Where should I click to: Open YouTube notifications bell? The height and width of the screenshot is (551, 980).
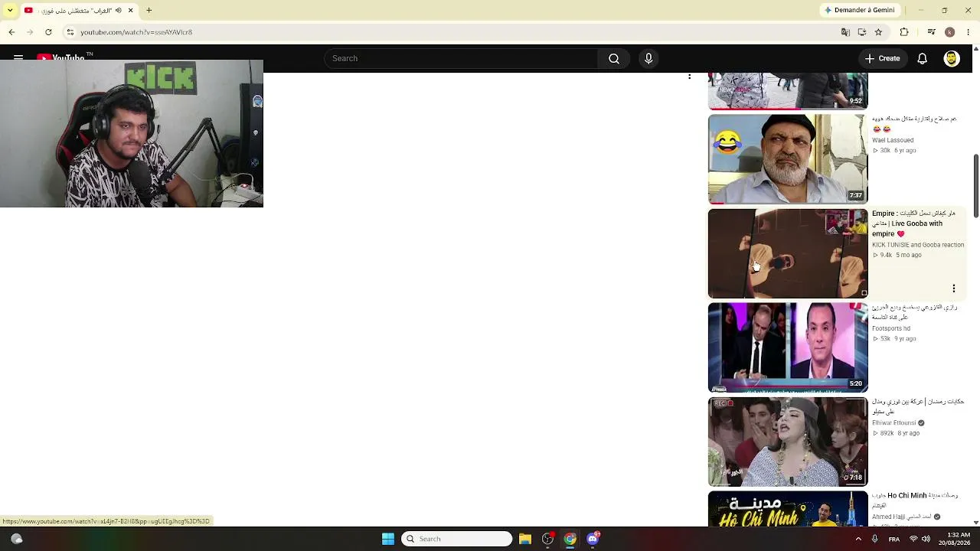[923, 59]
